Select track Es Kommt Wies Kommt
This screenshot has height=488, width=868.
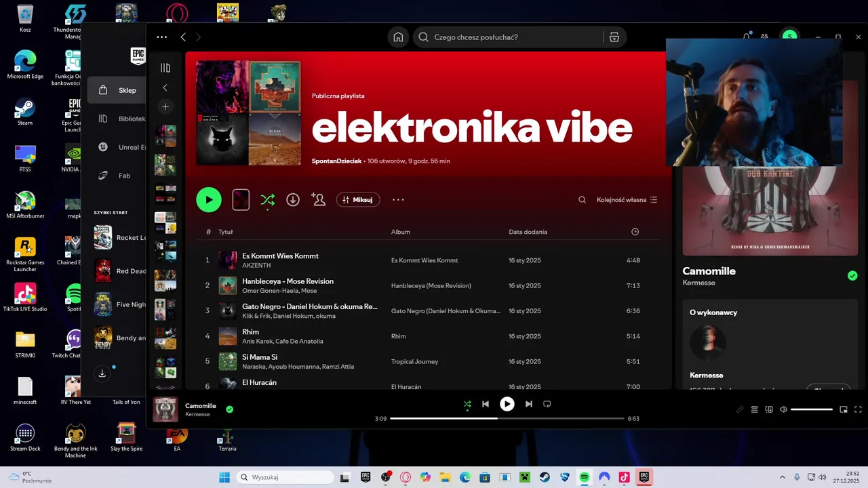(280, 256)
